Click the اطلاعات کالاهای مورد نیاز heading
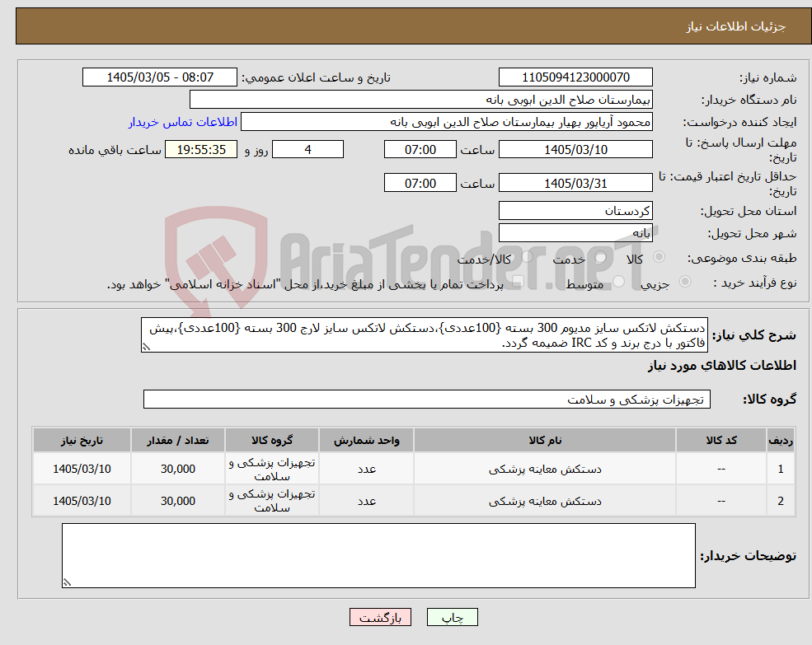Image resolution: width=812 pixels, height=645 pixels. 722,366
